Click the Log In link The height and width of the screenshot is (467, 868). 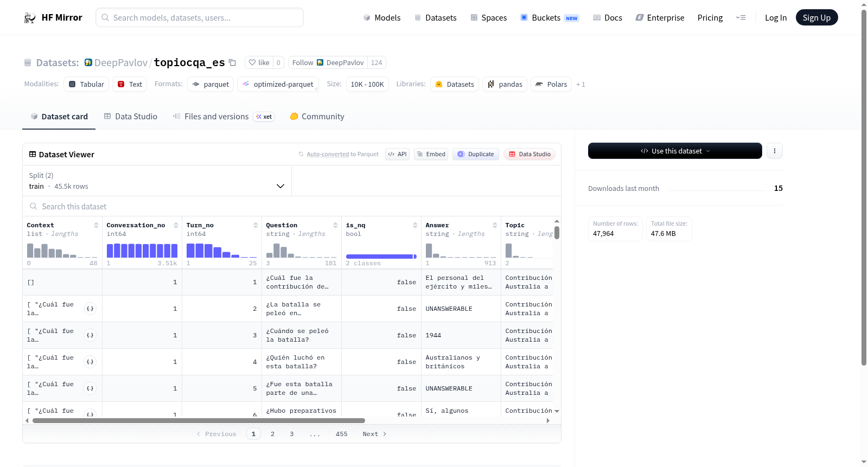(x=776, y=18)
